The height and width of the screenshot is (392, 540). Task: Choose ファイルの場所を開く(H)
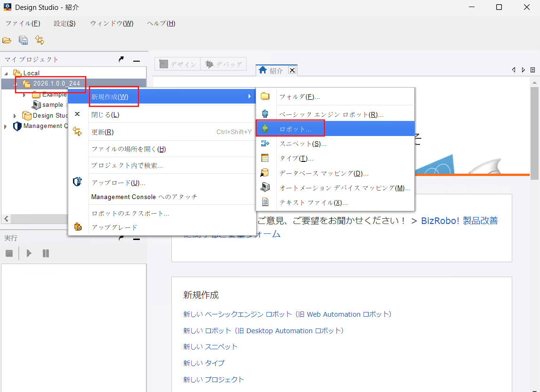coord(162,149)
